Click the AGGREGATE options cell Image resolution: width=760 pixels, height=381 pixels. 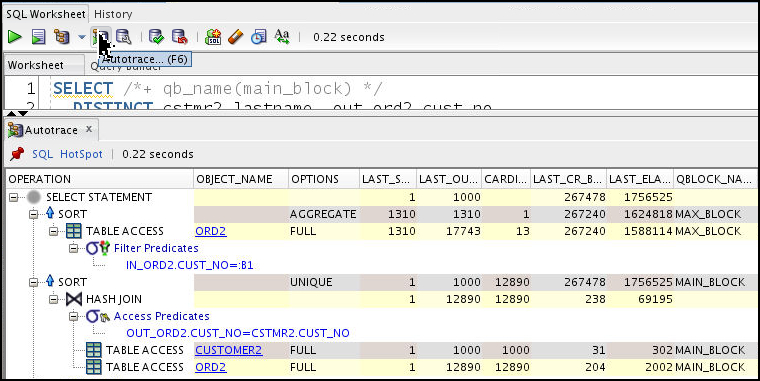tap(323, 214)
